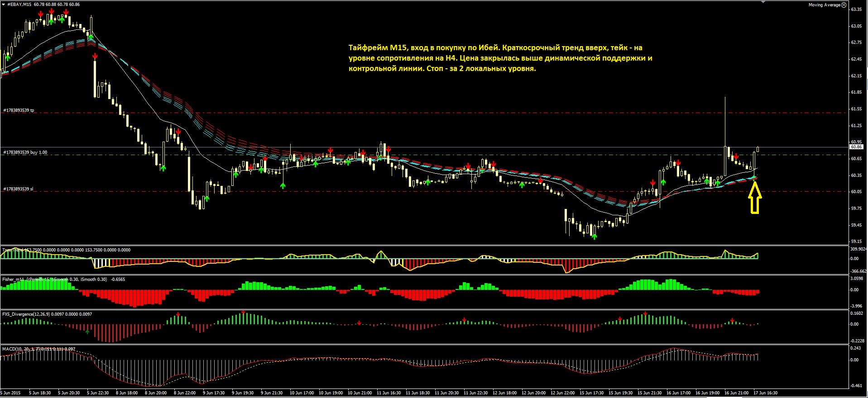Click the -3.996 Fisher scale value
Viewport: 868px width, 398px height.
(857, 306)
